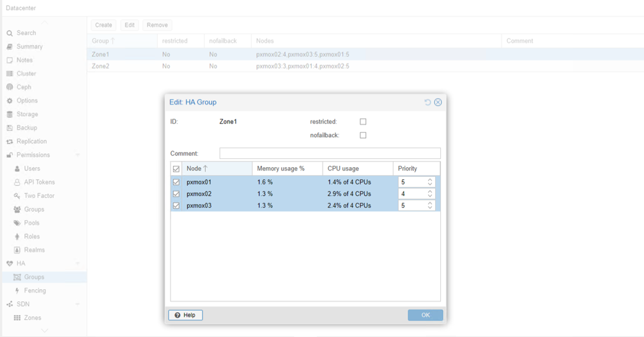Click the Backup floppy disk icon
Screen dimensions: 644x337
[x=10, y=128]
